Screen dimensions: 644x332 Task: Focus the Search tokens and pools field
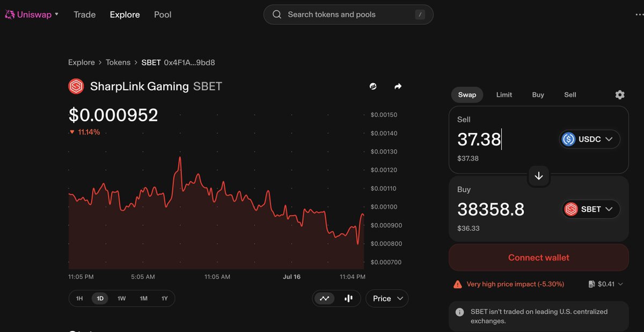pyautogui.click(x=348, y=15)
